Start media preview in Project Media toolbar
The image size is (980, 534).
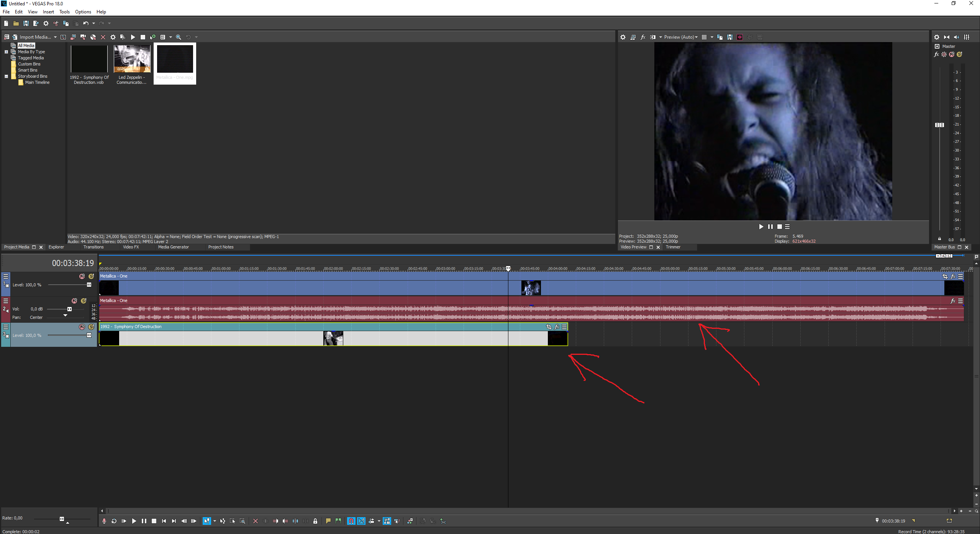coord(133,37)
